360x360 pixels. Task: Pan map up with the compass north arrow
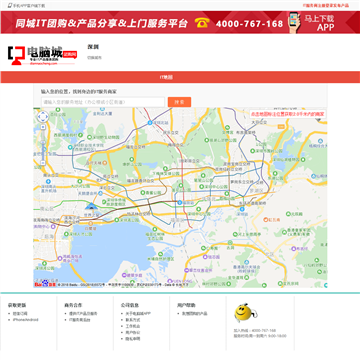coord(43,113)
